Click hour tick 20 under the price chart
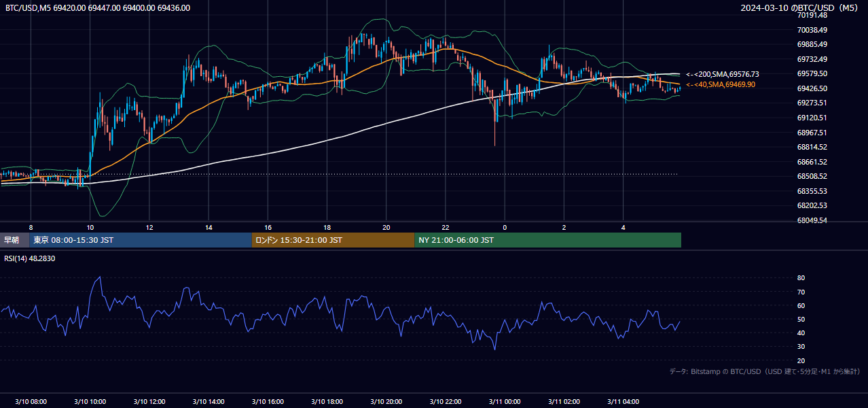The height and width of the screenshot is (408, 868). coord(386,227)
